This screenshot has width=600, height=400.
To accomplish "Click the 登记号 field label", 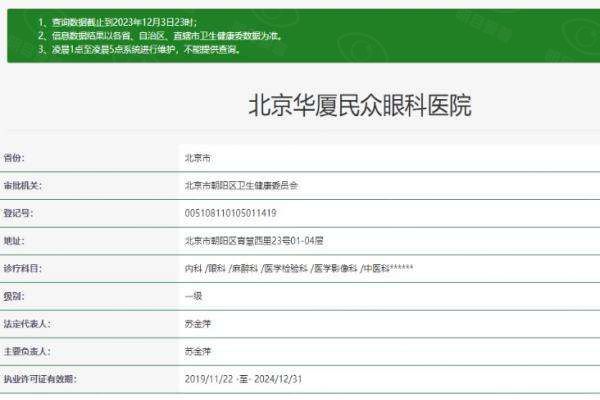I will pyautogui.click(x=18, y=213).
